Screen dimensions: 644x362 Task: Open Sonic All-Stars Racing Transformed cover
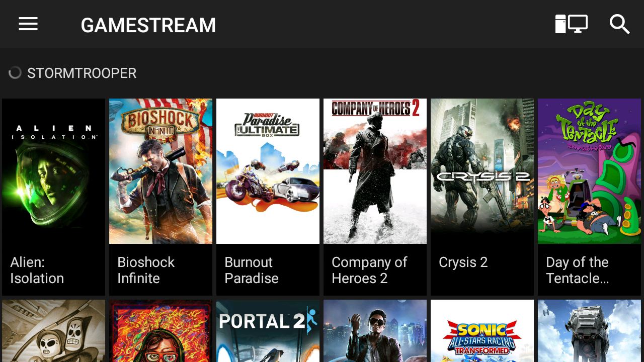(482, 331)
